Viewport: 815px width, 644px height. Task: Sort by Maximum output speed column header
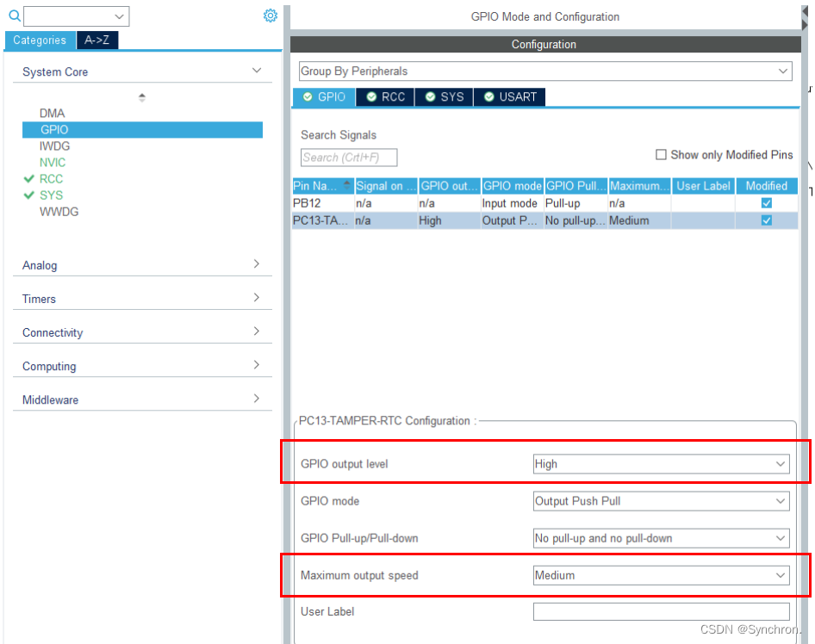click(639, 186)
